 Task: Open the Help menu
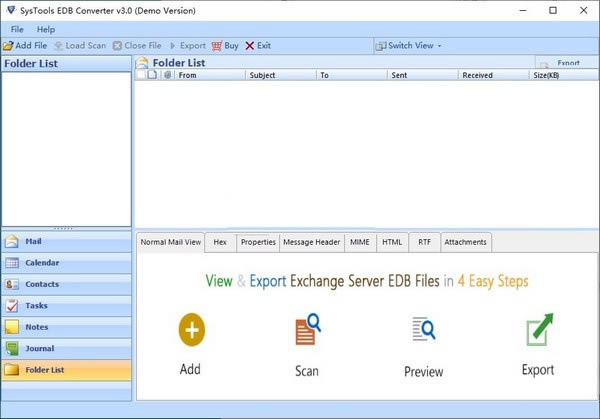coord(46,29)
